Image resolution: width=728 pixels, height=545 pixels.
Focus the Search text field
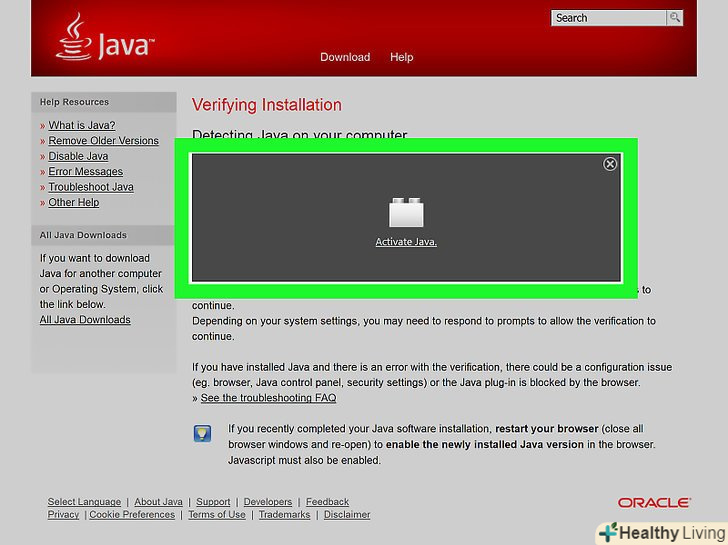click(609, 18)
